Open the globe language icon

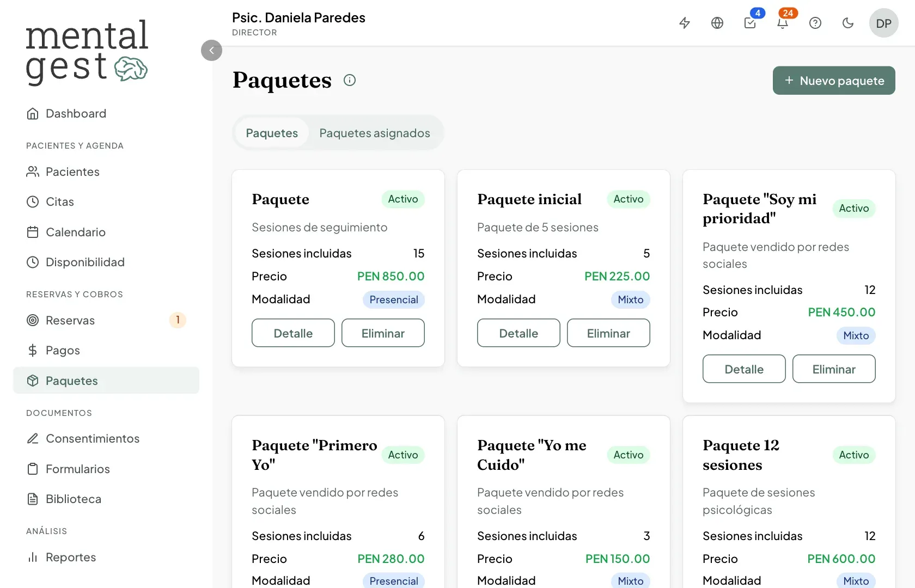[x=717, y=23]
